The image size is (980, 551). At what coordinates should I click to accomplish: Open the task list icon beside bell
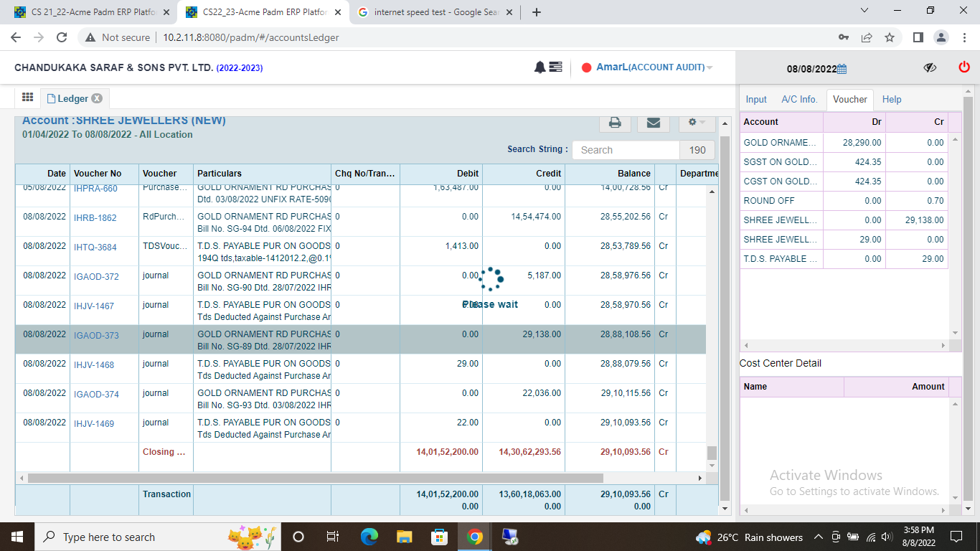coord(556,67)
